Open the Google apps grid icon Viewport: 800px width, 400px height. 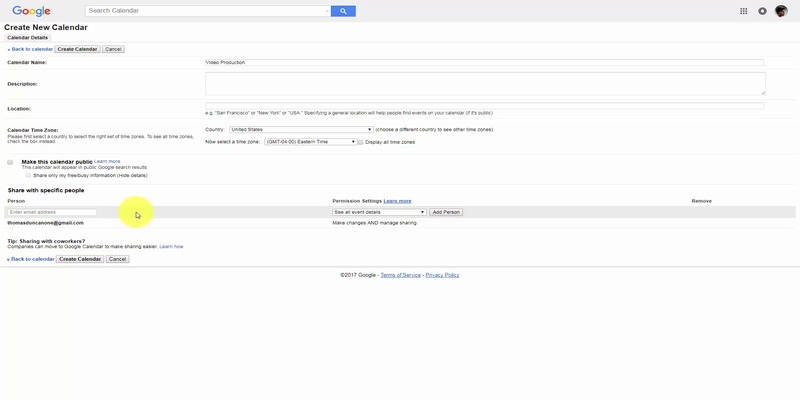tap(743, 11)
